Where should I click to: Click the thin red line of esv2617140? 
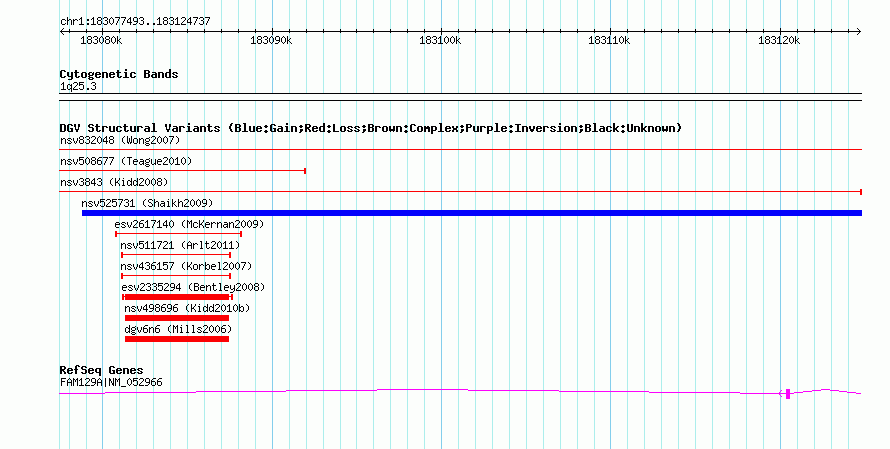pyautogui.click(x=178, y=234)
